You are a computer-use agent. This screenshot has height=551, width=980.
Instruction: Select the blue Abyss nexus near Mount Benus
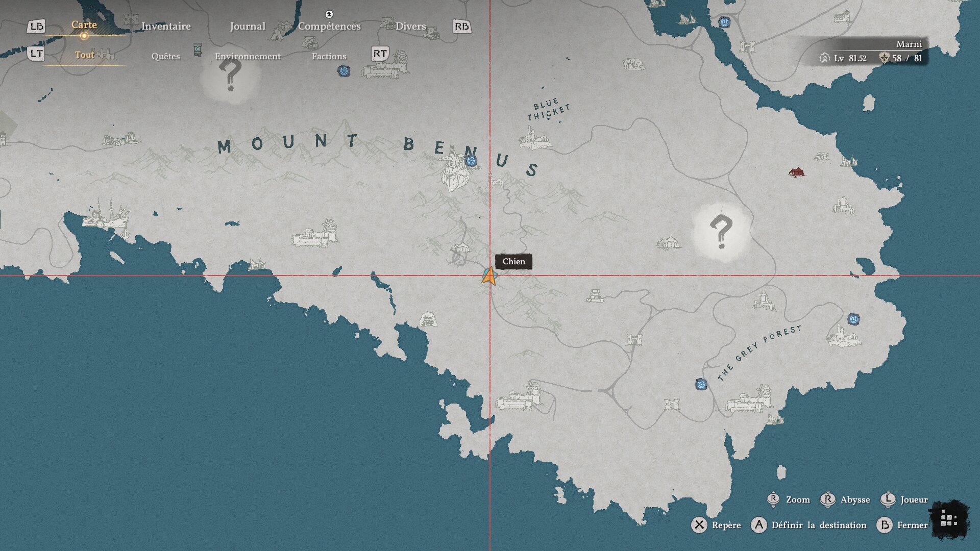point(471,161)
